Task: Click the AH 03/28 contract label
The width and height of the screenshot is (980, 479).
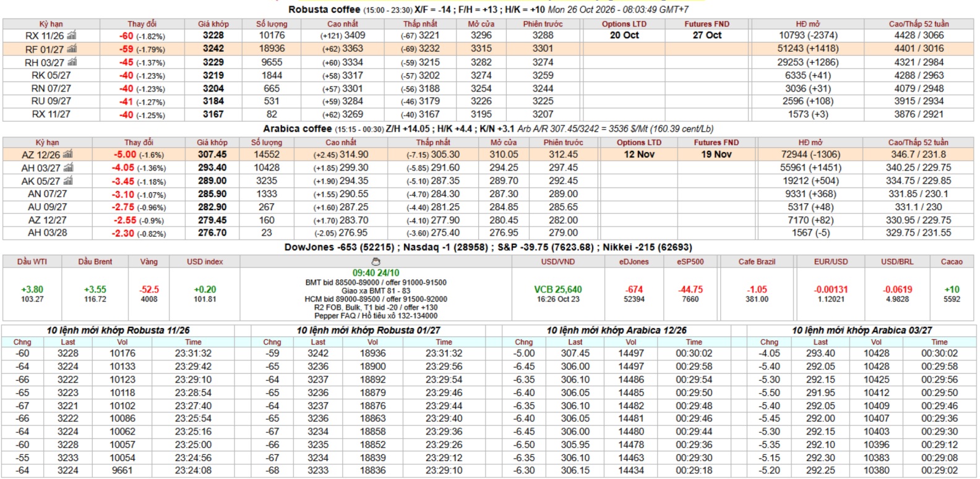Action: pos(48,233)
